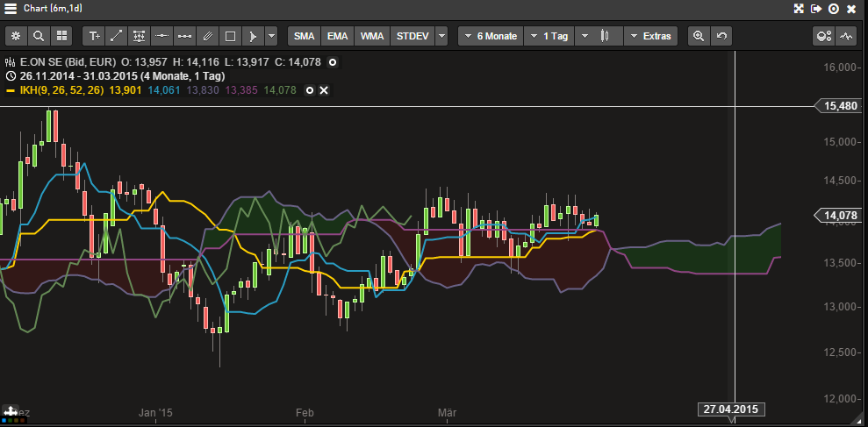Image resolution: width=868 pixels, height=427 pixels.
Task: Click the Mär label on time axis
Action: 448,413
